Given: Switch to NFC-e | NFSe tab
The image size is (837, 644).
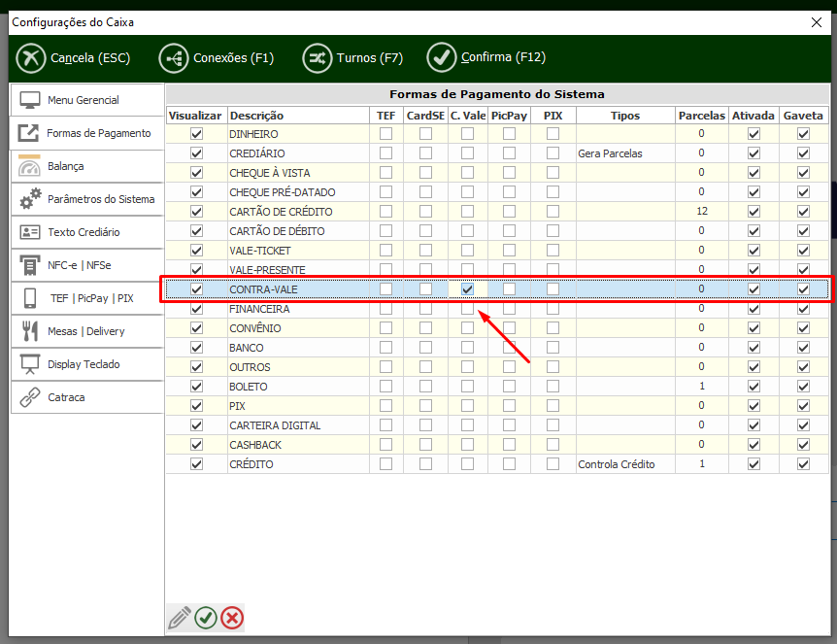Looking at the screenshot, I should [86, 265].
